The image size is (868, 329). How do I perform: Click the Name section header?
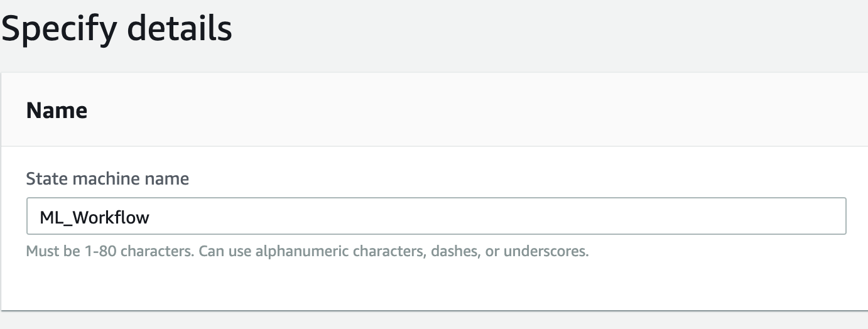tap(57, 110)
